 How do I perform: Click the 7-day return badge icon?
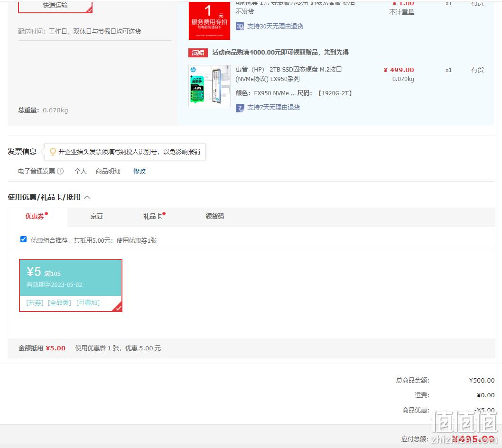pyautogui.click(x=240, y=108)
